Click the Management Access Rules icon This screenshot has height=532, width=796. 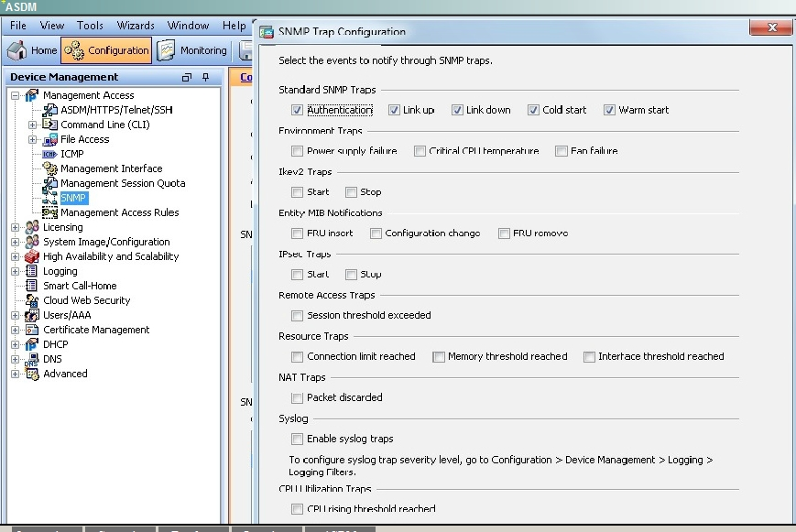[x=49, y=212]
